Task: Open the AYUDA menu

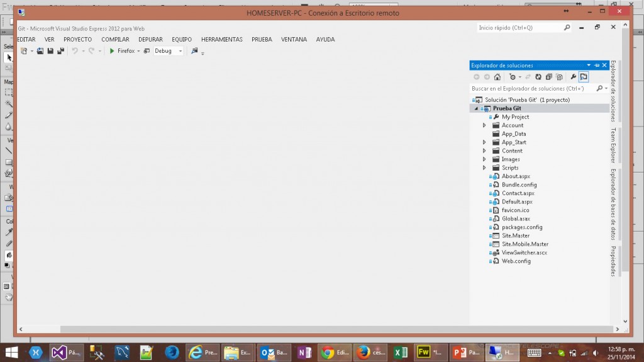Action: (x=325, y=40)
